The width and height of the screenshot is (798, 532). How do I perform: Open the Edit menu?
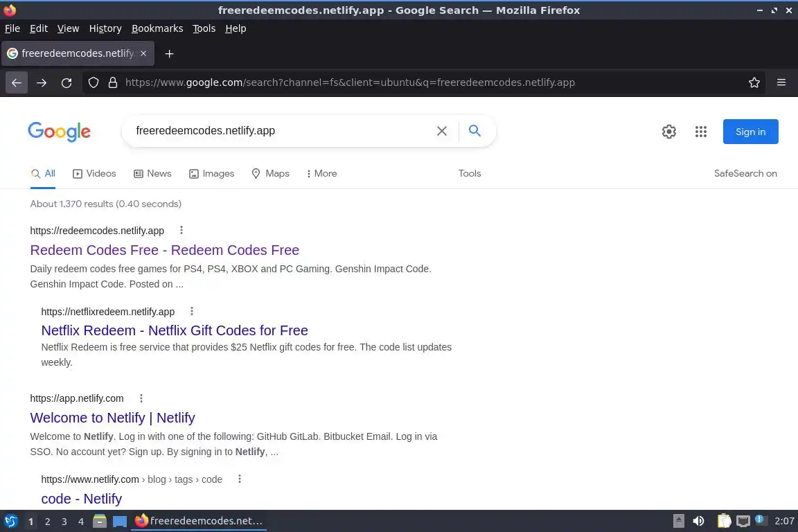[x=39, y=28]
